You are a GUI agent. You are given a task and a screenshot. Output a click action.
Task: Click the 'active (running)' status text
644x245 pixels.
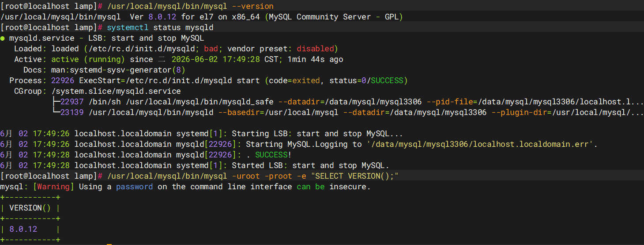(88, 59)
